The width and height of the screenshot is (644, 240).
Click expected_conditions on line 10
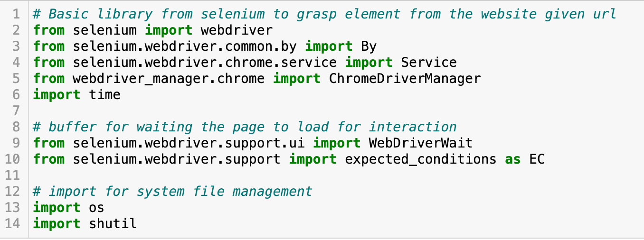click(x=420, y=159)
